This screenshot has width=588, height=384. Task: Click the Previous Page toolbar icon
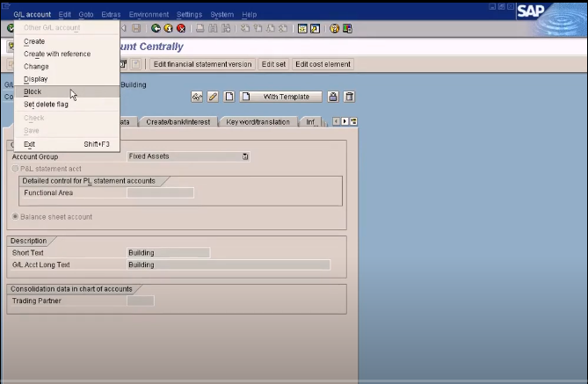tap(258, 28)
